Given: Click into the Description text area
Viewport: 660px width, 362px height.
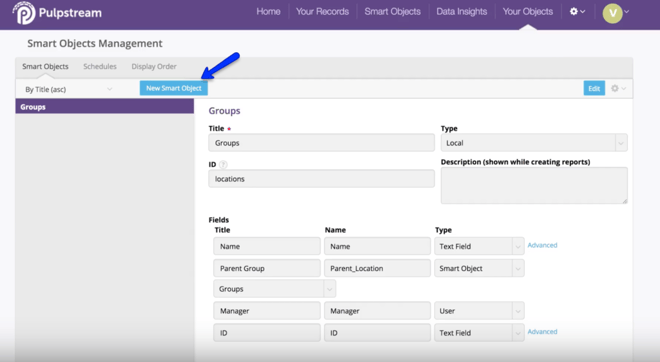Looking at the screenshot, I should [534, 186].
